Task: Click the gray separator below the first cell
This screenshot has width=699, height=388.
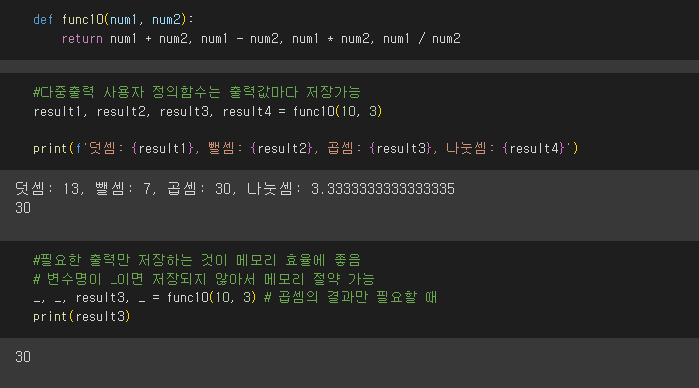Action: coord(350,66)
